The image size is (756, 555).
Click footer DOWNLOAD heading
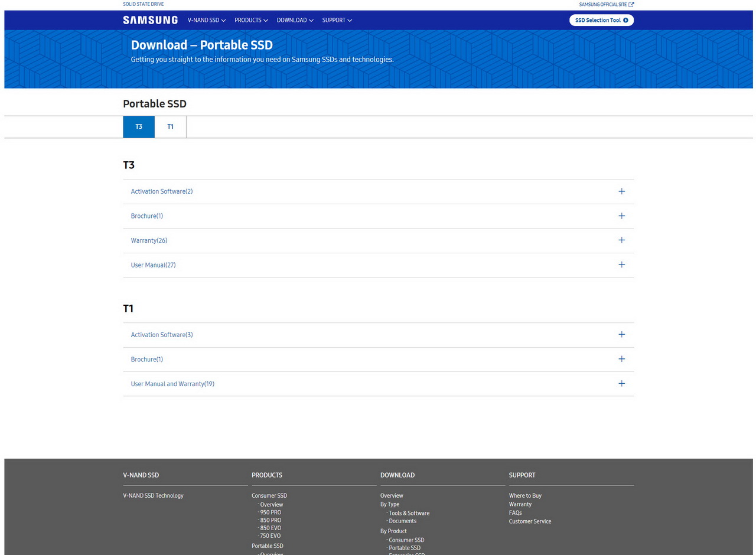click(397, 475)
